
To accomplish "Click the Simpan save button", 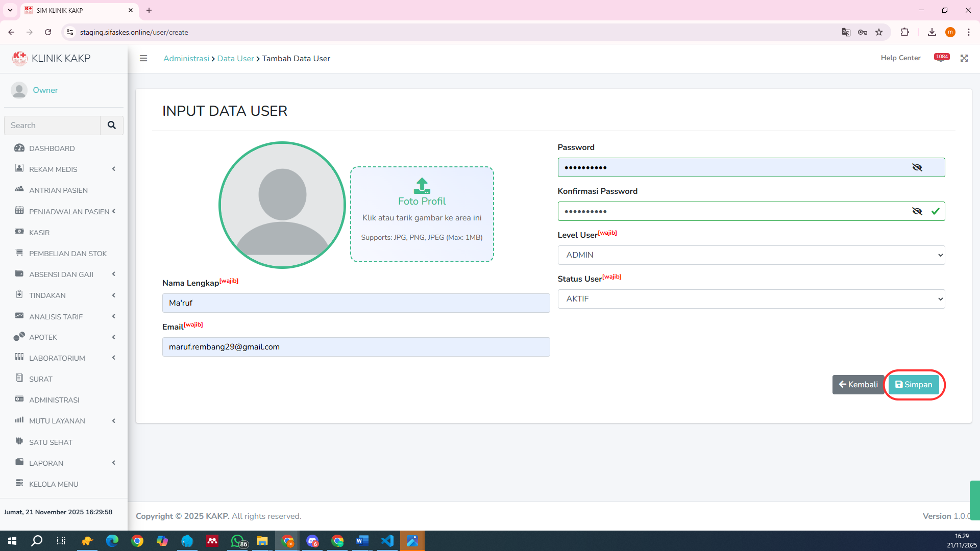I will (x=913, y=385).
